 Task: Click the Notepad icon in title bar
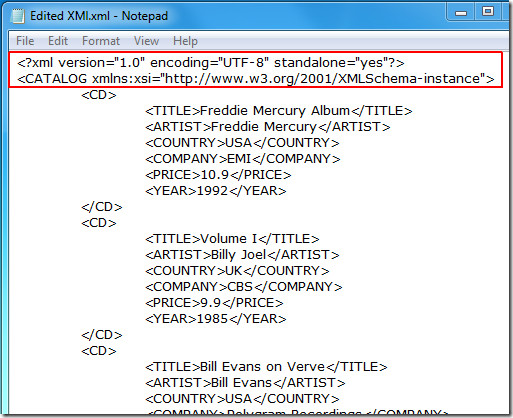tap(18, 16)
